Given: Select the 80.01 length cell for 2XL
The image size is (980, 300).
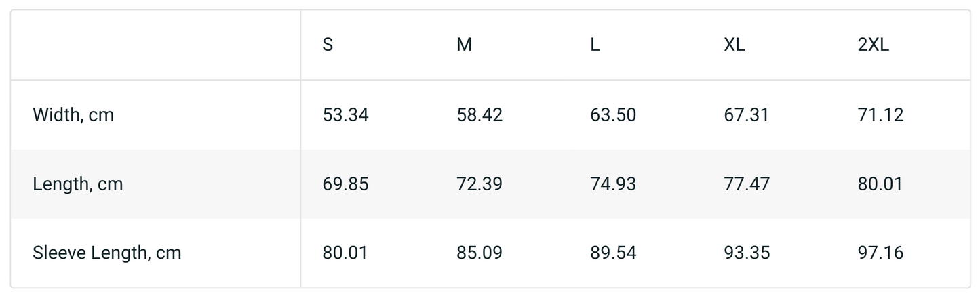Looking at the screenshot, I should [880, 184].
